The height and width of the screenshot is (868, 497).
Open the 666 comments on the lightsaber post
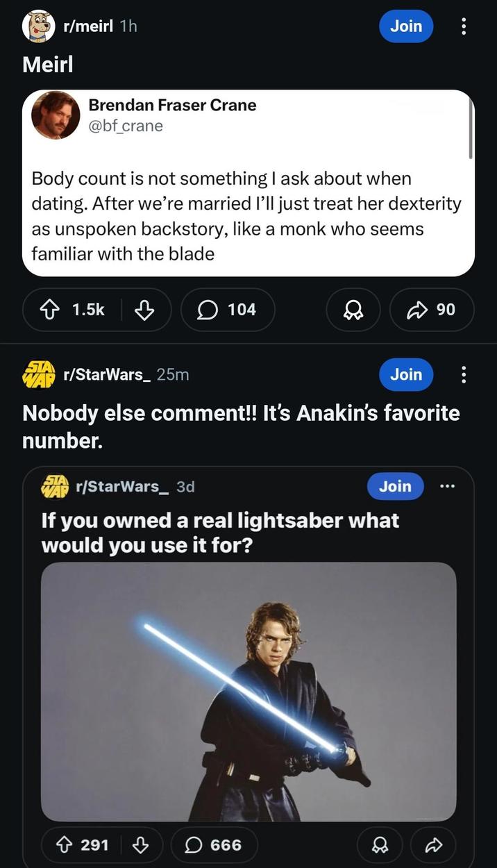[x=214, y=845]
